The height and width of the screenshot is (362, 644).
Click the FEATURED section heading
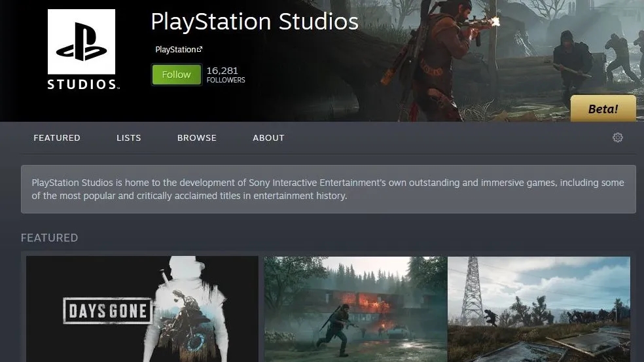49,238
